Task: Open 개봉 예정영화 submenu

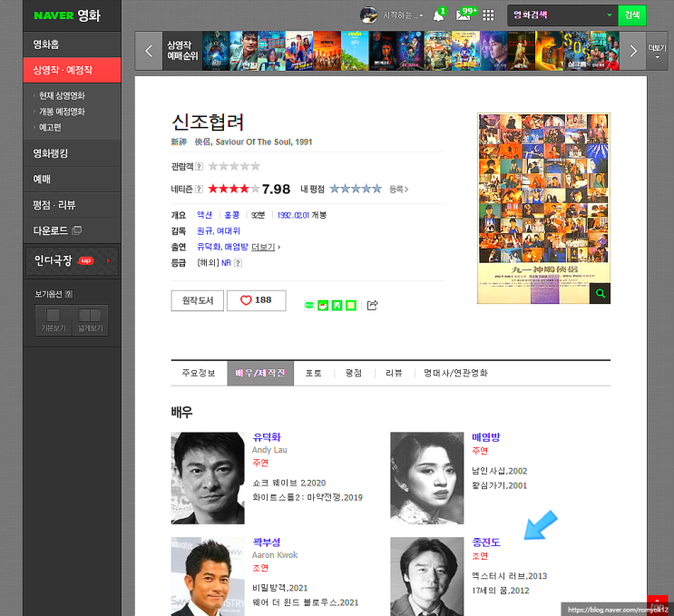Action: click(x=62, y=112)
